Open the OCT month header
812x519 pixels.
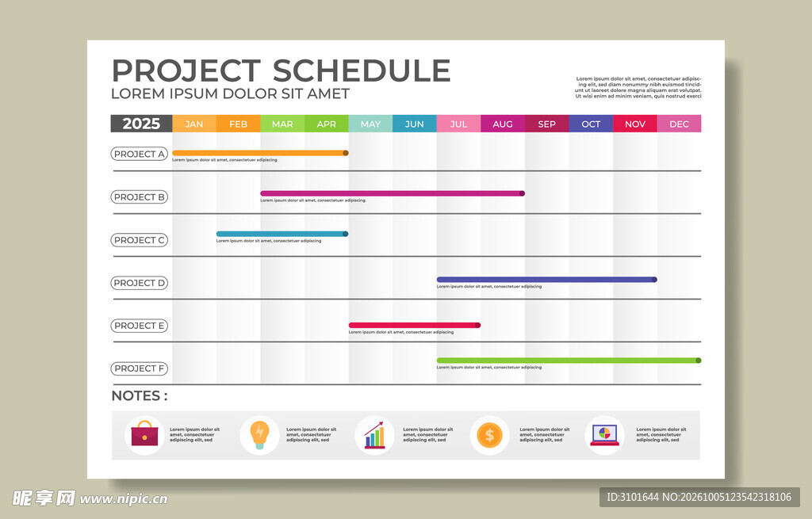[591, 124]
